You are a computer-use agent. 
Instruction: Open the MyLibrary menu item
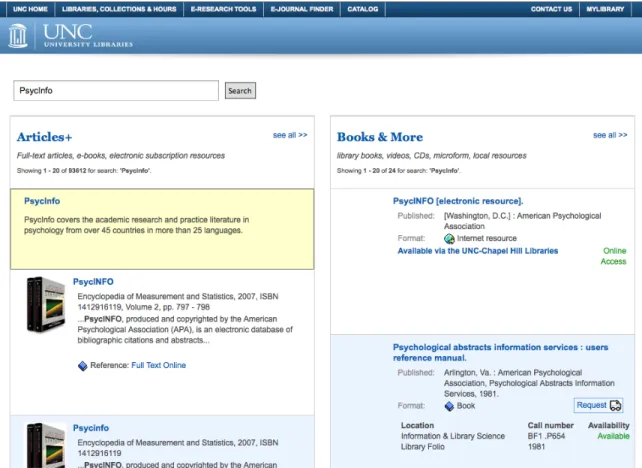[605, 9]
